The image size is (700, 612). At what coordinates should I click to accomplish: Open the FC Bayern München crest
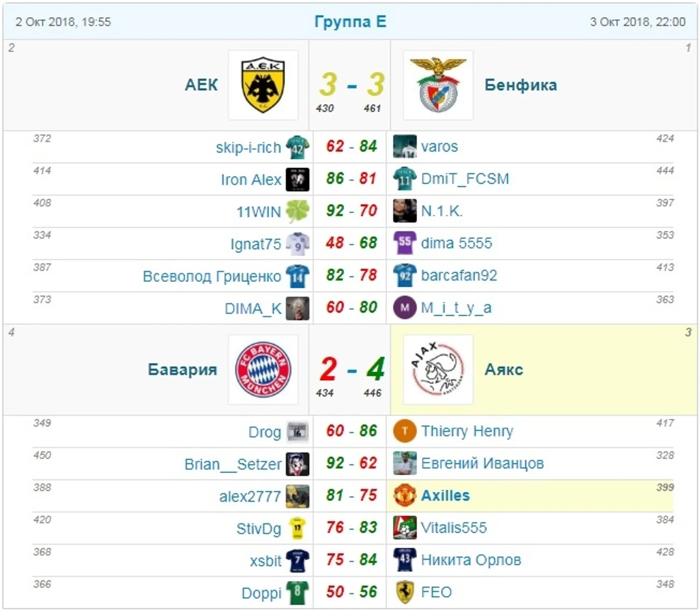coord(263,369)
